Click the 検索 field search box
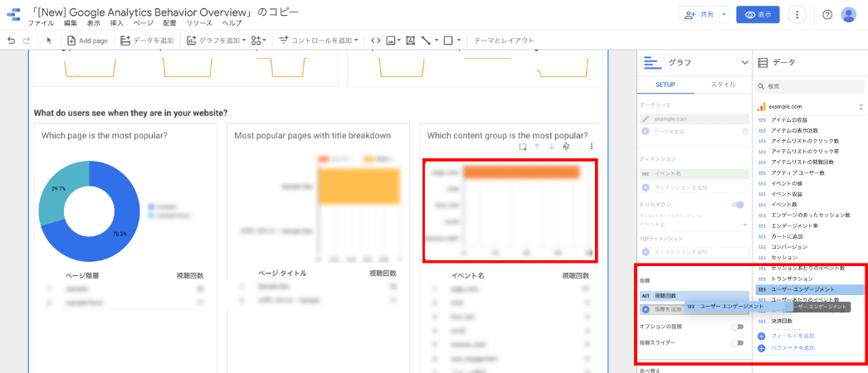 809,87
